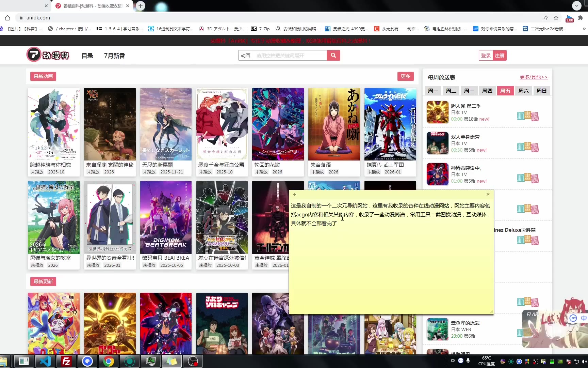Open the system monitor taskbar icon
The width and height of the screenshot is (588, 368).
click(x=151, y=361)
